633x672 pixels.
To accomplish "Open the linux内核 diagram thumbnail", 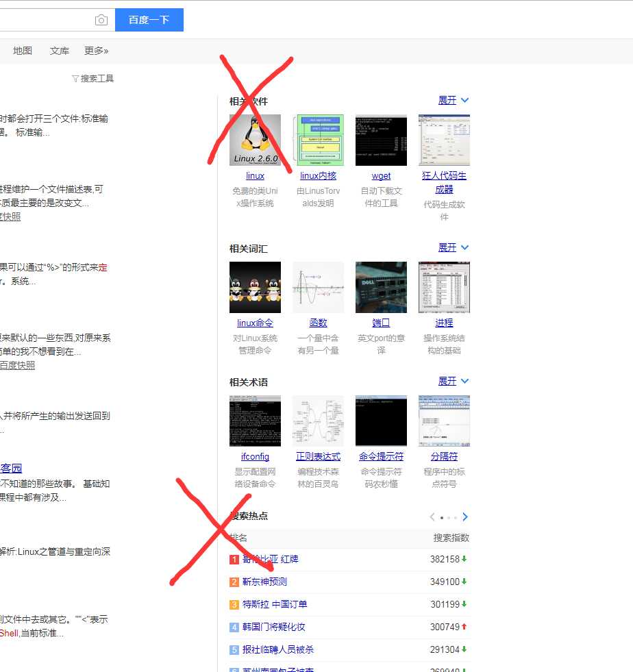I will (x=318, y=140).
